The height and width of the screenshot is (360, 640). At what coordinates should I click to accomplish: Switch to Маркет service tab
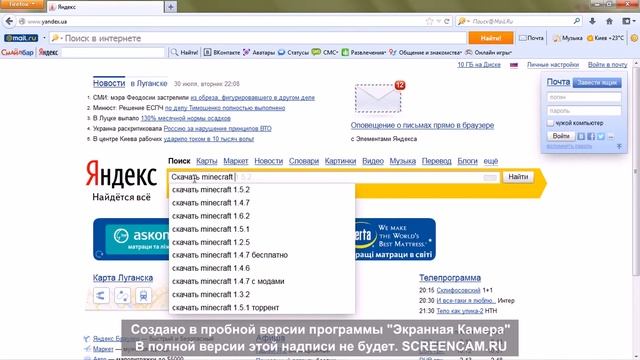tap(236, 161)
